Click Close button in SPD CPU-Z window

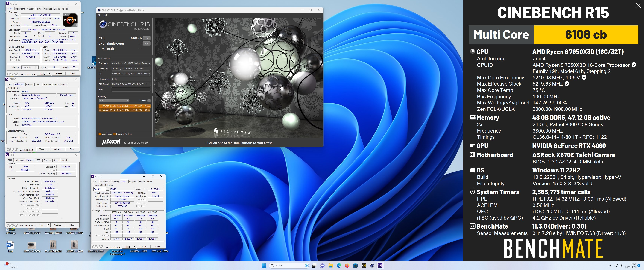(158, 246)
